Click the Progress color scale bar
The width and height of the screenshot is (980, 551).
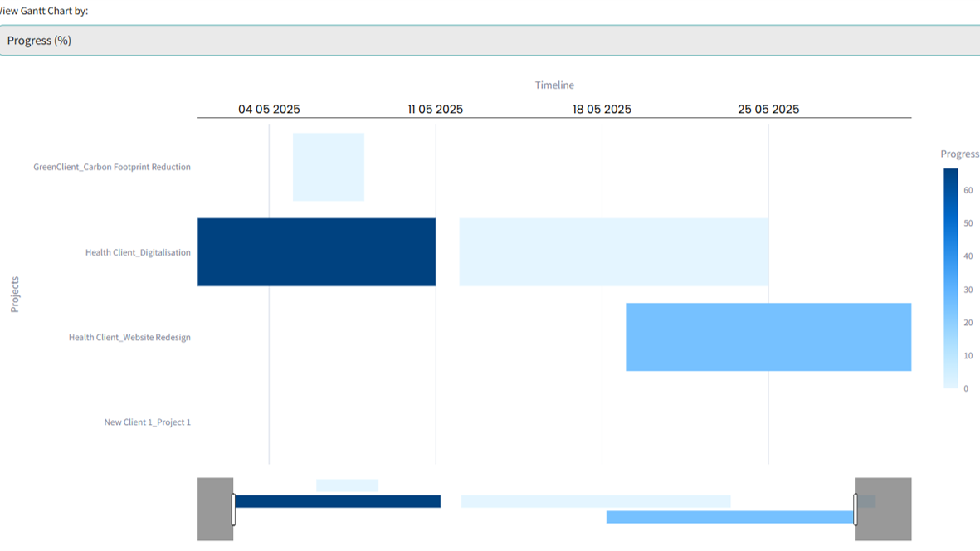[x=950, y=278]
